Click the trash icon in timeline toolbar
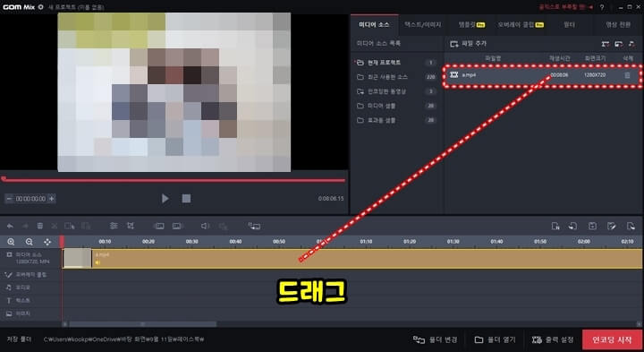This screenshot has width=644, height=352. coord(40,226)
